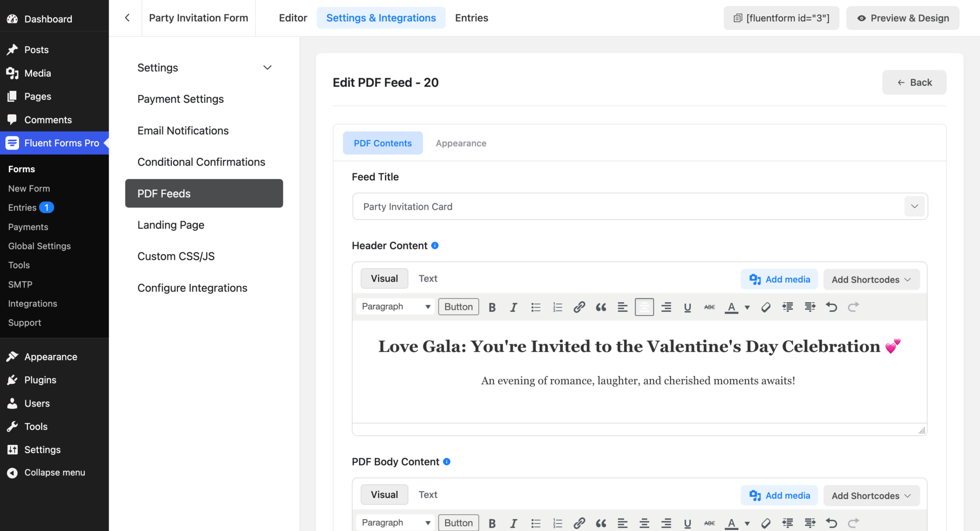Open Preview & Design
The width and height of the screenshot is (980, 531).
[902, 18]
